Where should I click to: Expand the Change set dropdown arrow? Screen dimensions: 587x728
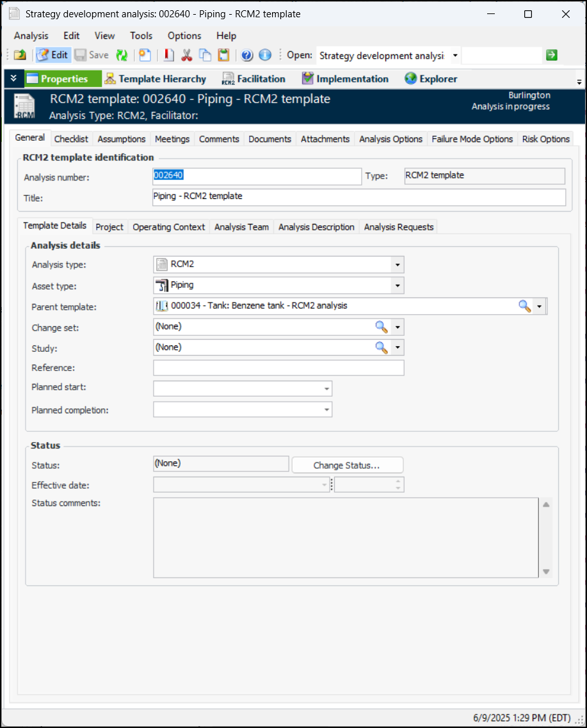coord(398,328)
